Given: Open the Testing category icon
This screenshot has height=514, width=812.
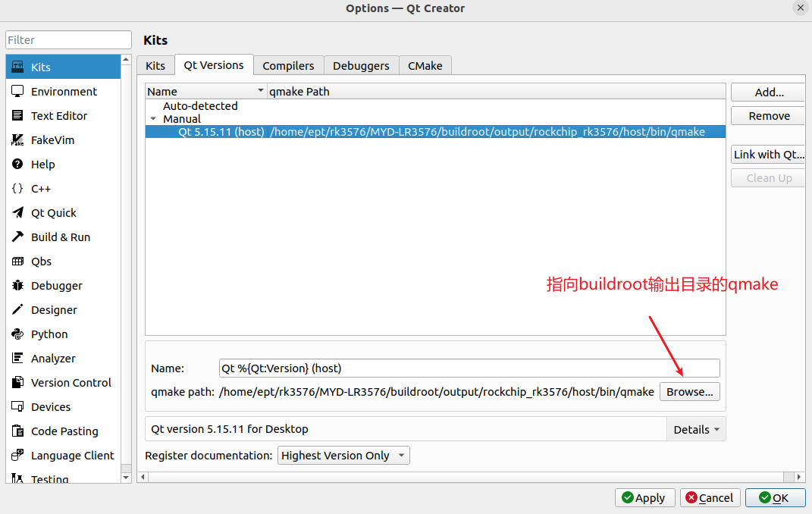Looking at the screenshot, I should [x=17, y=478].
